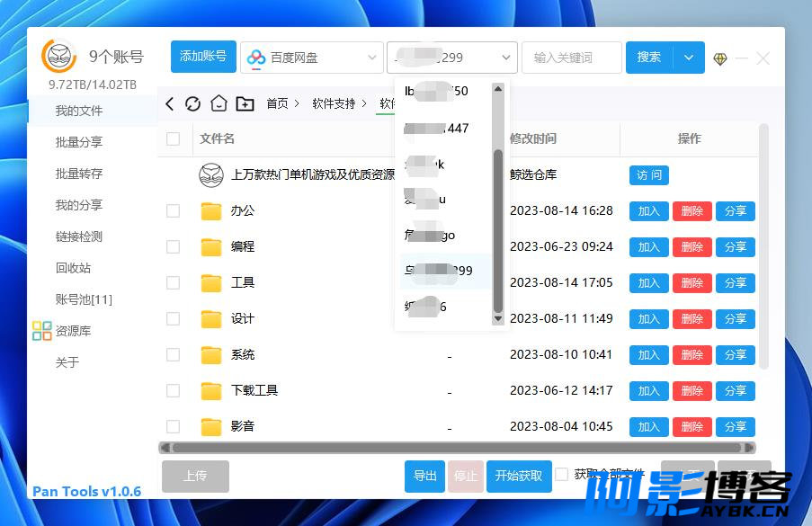The image size is (812, 526).
Task: Create a new folder icon
Action: pos(245,103)
